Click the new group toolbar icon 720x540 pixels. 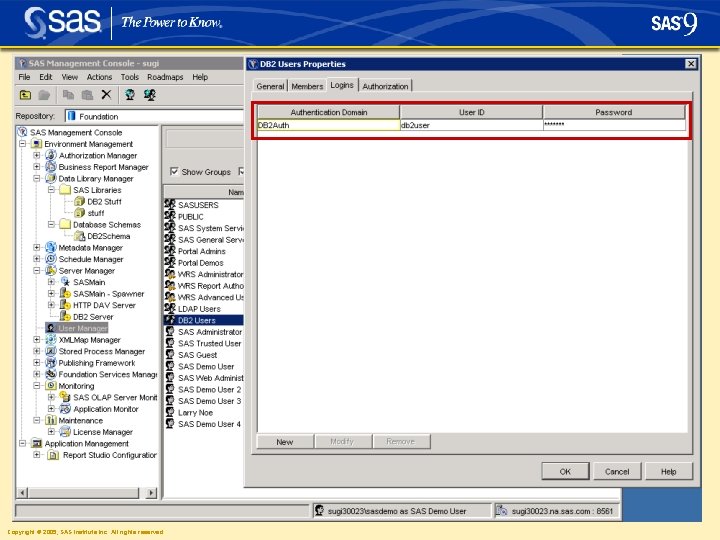coord(150,95)
